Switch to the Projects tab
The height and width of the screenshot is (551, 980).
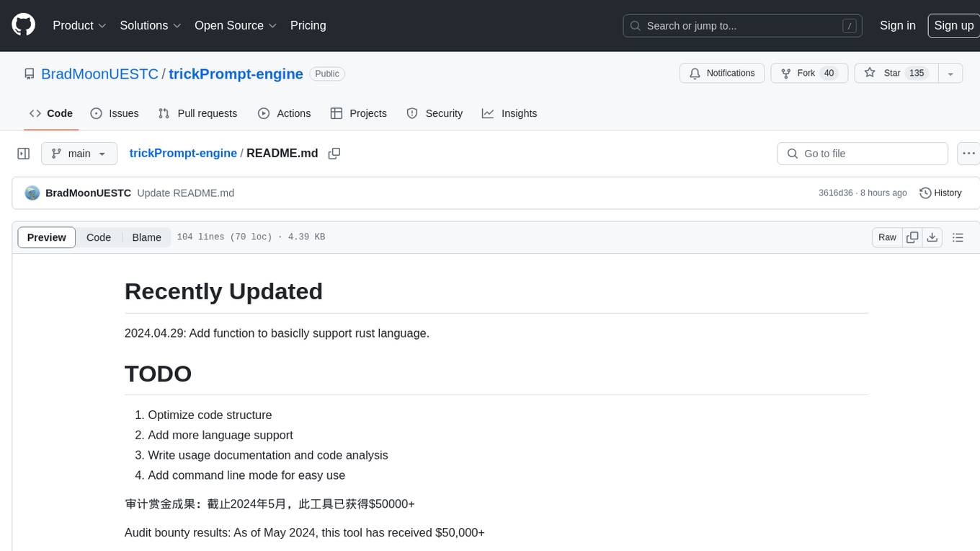[358, 113]
